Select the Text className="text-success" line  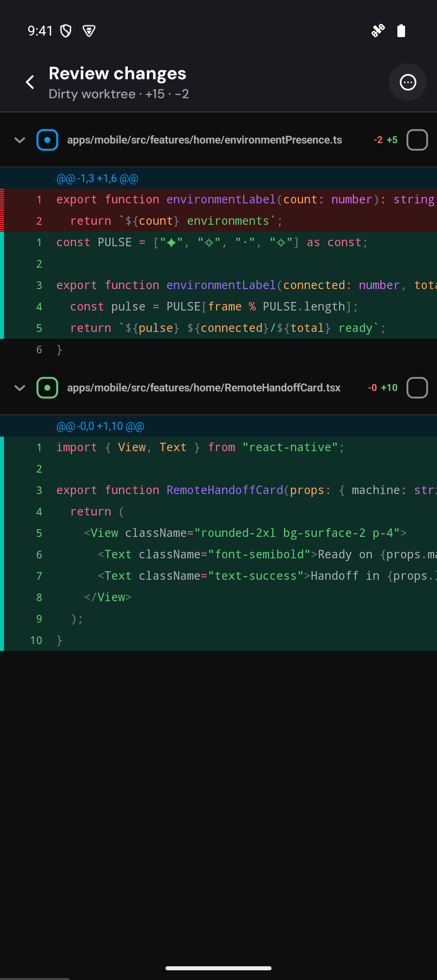click(x=218, y=576)
